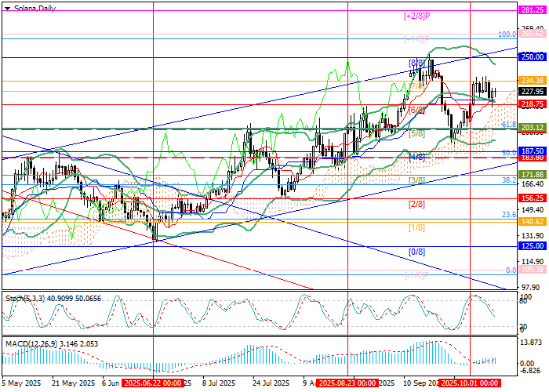Screen dimensions: 549x392
Task: Click the [8/8] Murrey level label
Action: 416,63
